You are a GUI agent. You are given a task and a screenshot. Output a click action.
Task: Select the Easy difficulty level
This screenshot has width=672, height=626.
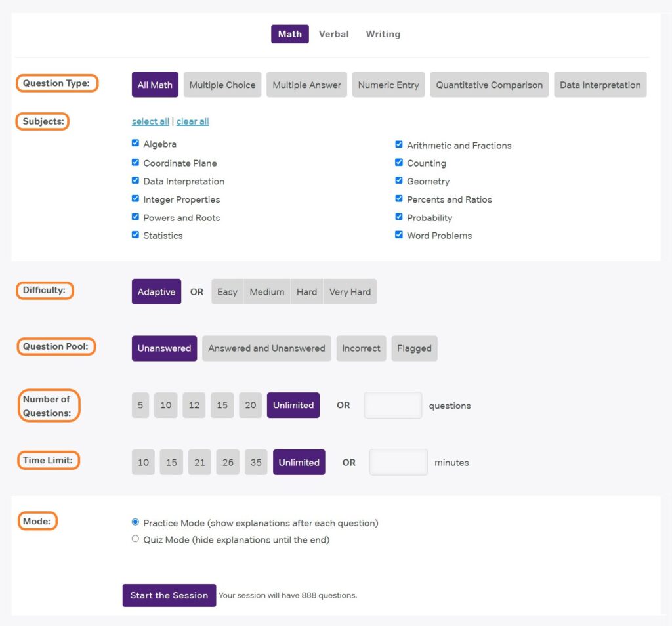227,291
